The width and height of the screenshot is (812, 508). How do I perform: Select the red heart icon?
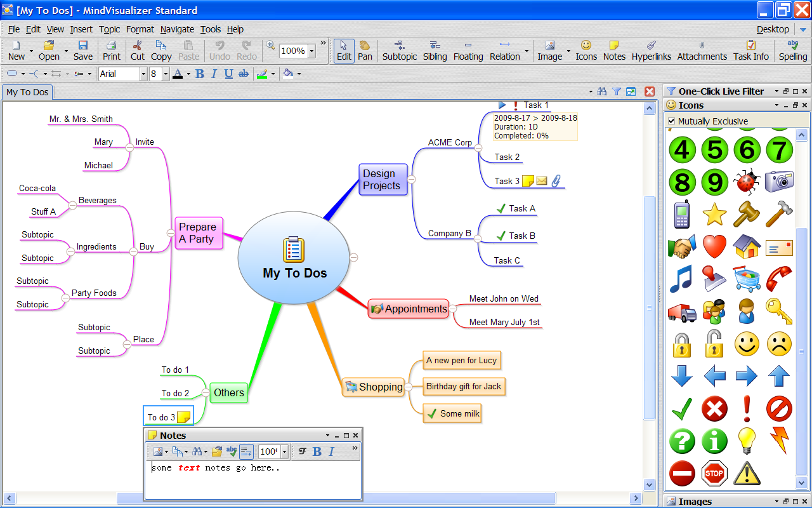coord(714,246)
